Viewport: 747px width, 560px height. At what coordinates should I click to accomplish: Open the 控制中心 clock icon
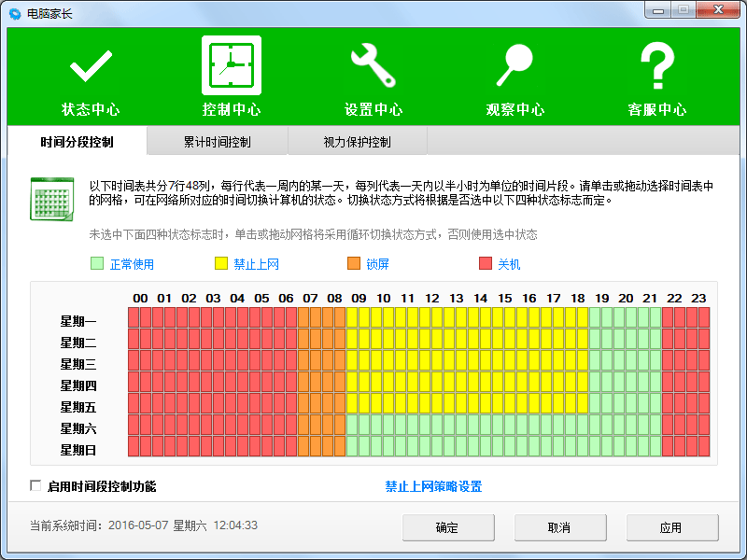click(232, 65)
